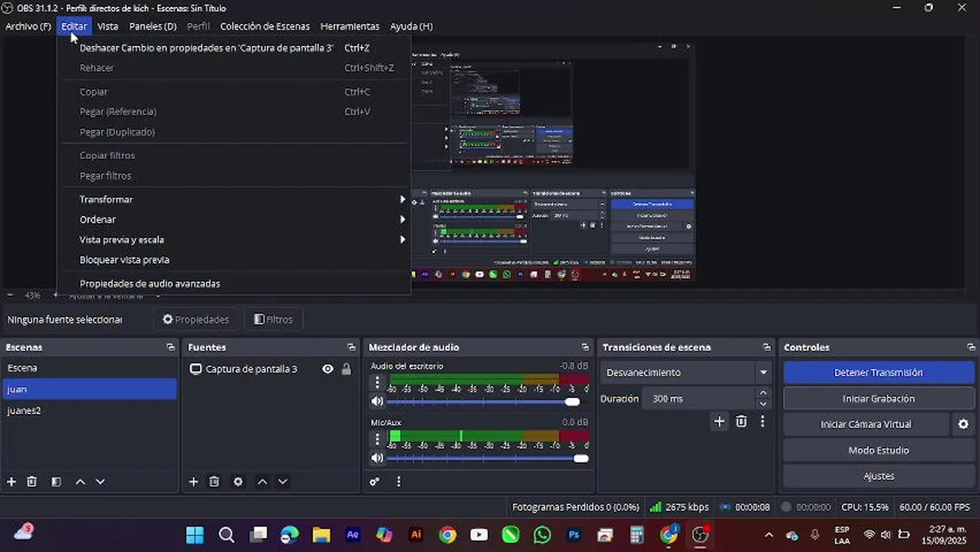Viewport: 980px width, 552px height.
Task: Delete the scene transition with the trash icon
Action: pyautogui.click(x=741, y=421)
